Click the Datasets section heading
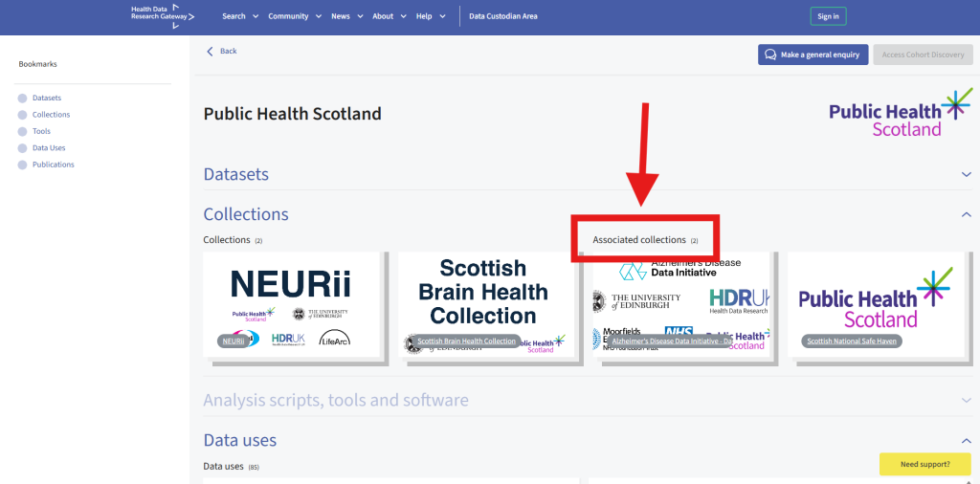This screenshot has height=484, width=980. (x=236, y=174)
